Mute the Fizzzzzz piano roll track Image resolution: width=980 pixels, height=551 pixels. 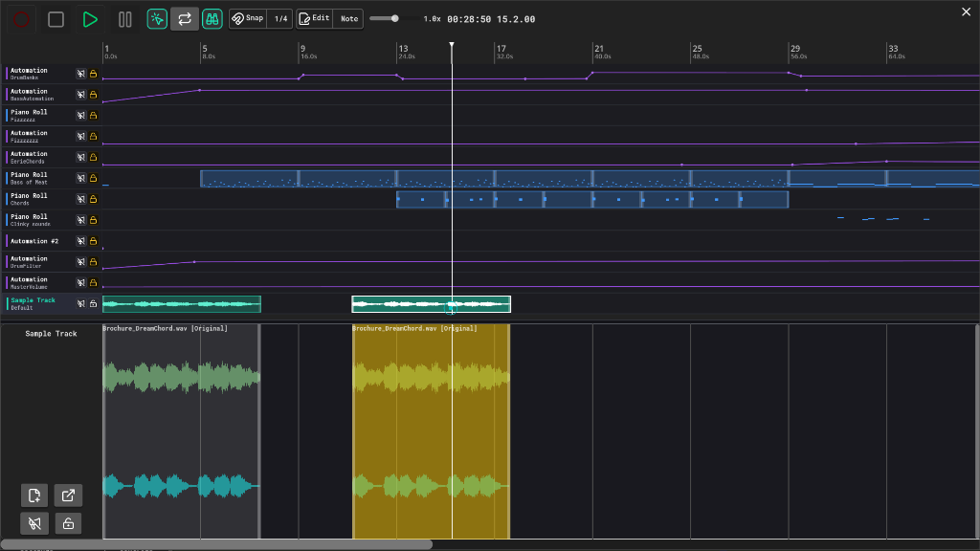point(81,116)
